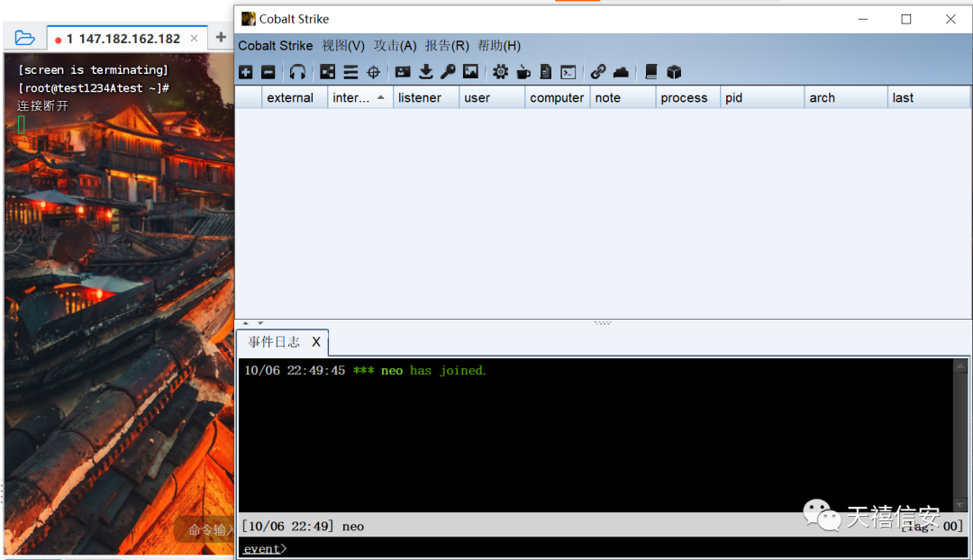Sort by the external column header

pos(295,97)
